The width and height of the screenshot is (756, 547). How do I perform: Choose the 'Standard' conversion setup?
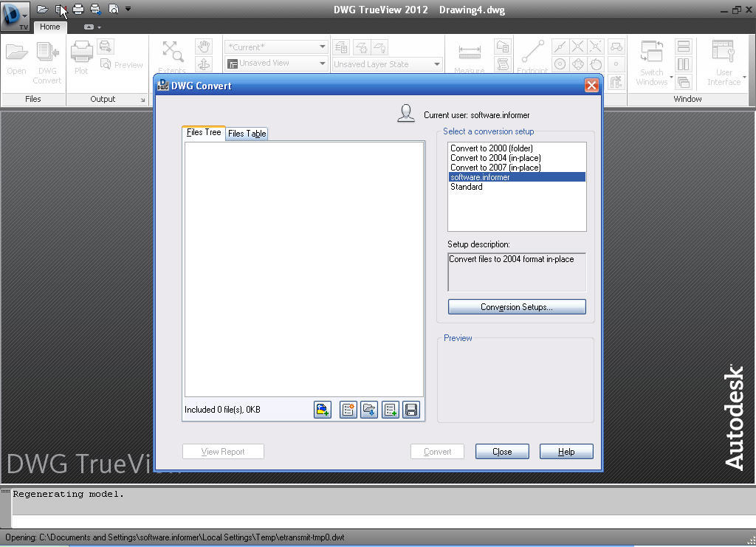point(467,187)
